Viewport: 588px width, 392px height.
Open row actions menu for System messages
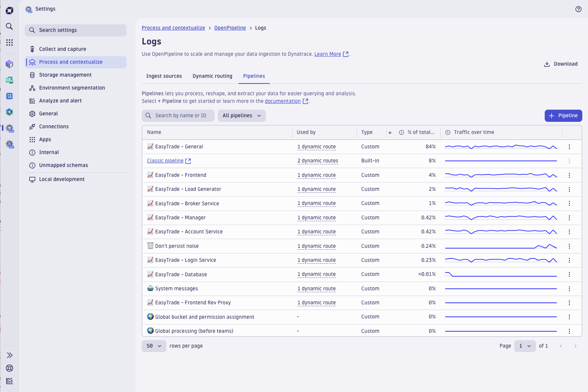(569, 289)
